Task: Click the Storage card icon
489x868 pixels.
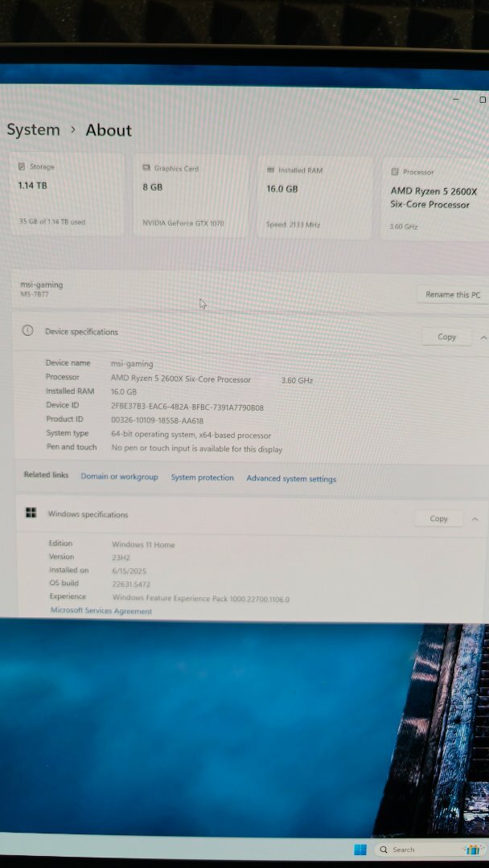Action: [x=22, y=166]
